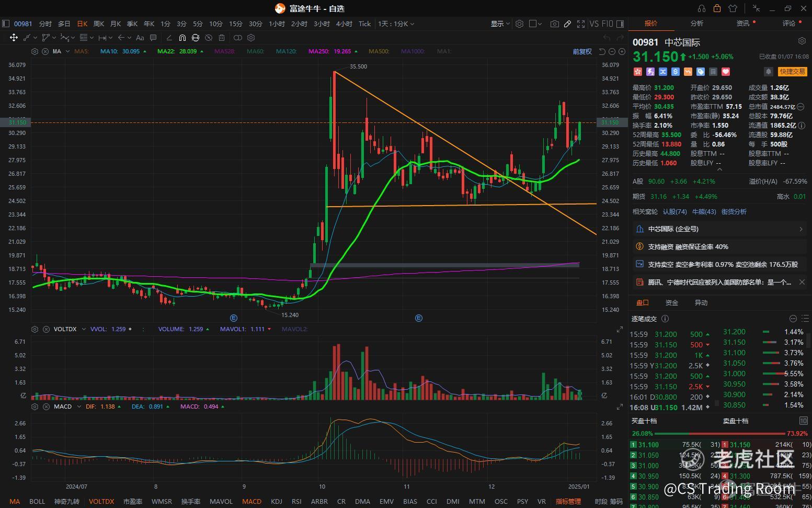Collapse the quote details chevron
Image resolution: width=812 pixels, height=508 pixels.
pyautogui.click(x=719, y=169)
